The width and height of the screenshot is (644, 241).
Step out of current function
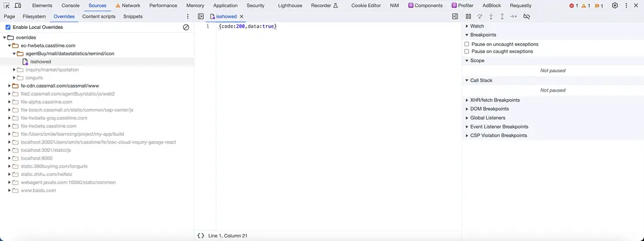(502, 16)
